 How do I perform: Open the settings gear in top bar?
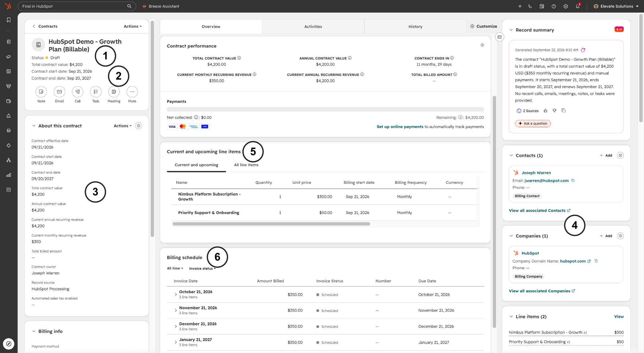click(x=566, y=6)
